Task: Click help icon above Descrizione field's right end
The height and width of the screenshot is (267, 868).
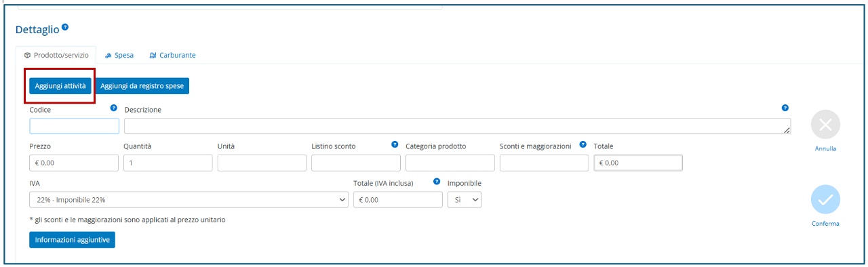Action: coord(785,108)
